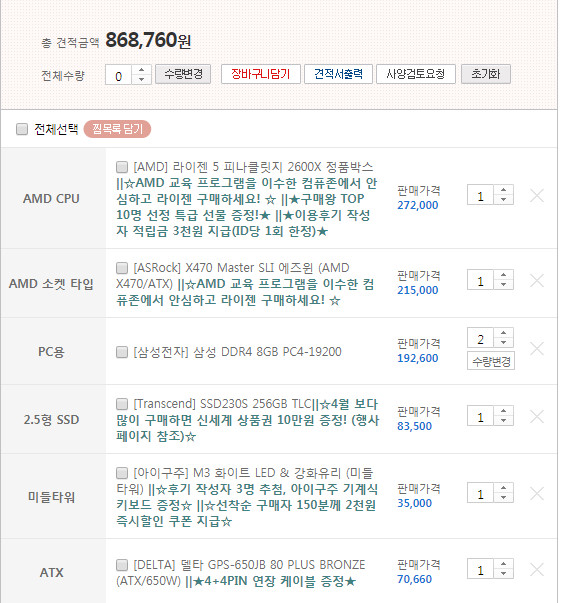Delete the Transcend SSD230S item
The image size is (561, 603).
click(536, 416)
